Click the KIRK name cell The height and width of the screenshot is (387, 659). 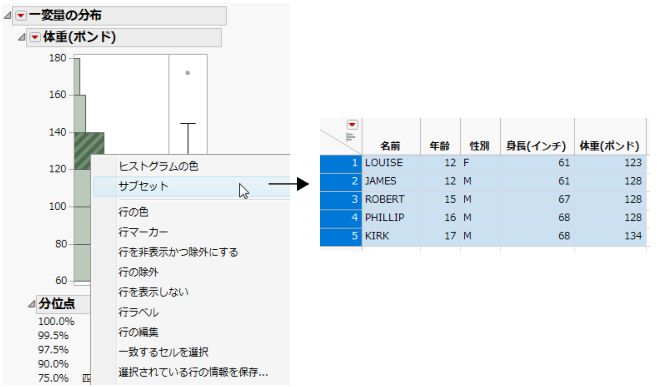391,236
